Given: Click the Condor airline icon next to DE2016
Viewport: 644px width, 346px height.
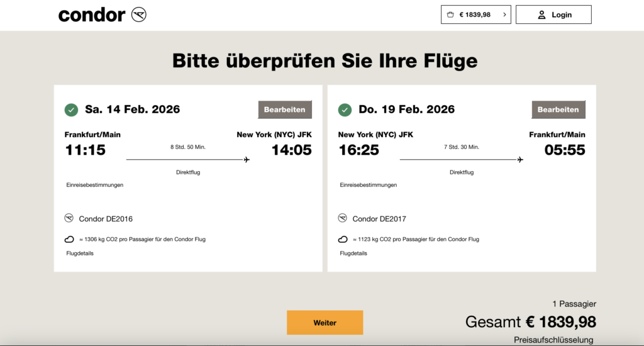Looking at the screenshot, I should point(69,218).
